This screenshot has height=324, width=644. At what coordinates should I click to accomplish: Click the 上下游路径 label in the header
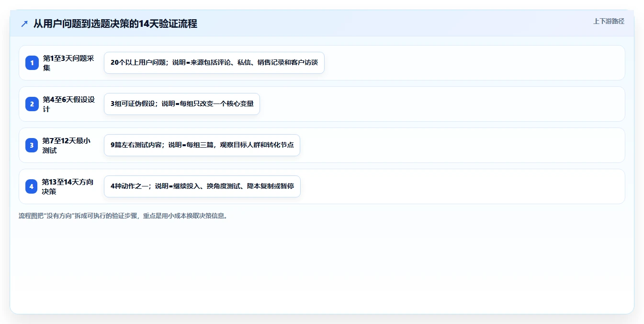tap(609, 21)
